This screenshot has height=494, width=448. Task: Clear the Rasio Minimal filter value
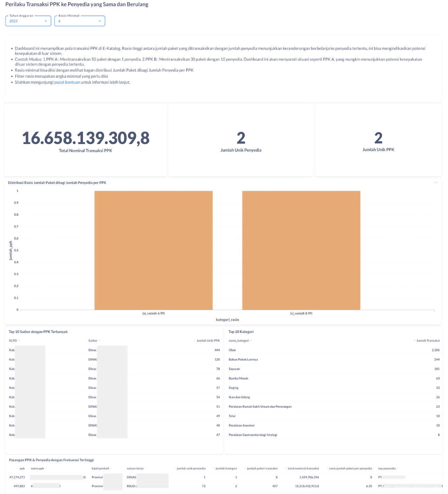pyautogui.click(x=100, y=21)
